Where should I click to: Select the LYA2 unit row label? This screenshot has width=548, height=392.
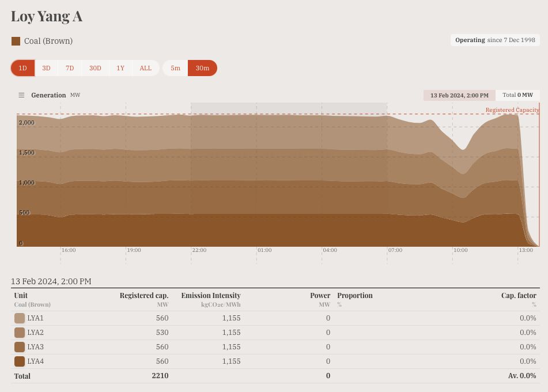[35, 333]
